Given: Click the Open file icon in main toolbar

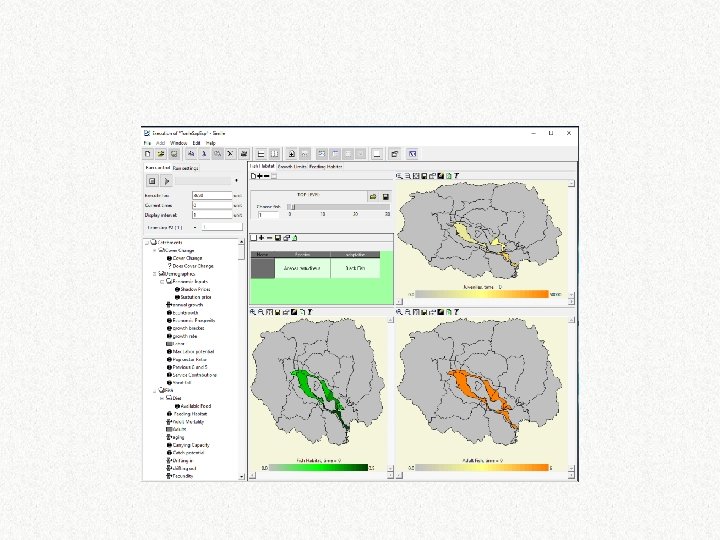Looking at the screenshot, I should 161,154.
